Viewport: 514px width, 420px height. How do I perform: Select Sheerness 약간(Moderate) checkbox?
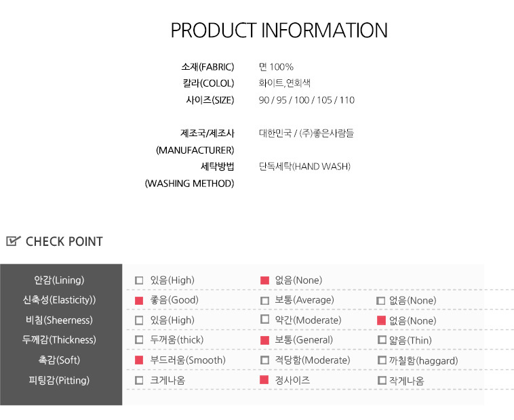click(x=265, y=320)
